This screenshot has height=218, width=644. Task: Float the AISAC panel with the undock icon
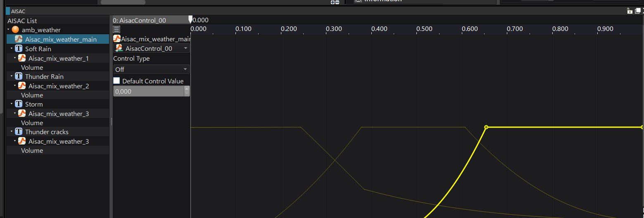tap(637, 11)
